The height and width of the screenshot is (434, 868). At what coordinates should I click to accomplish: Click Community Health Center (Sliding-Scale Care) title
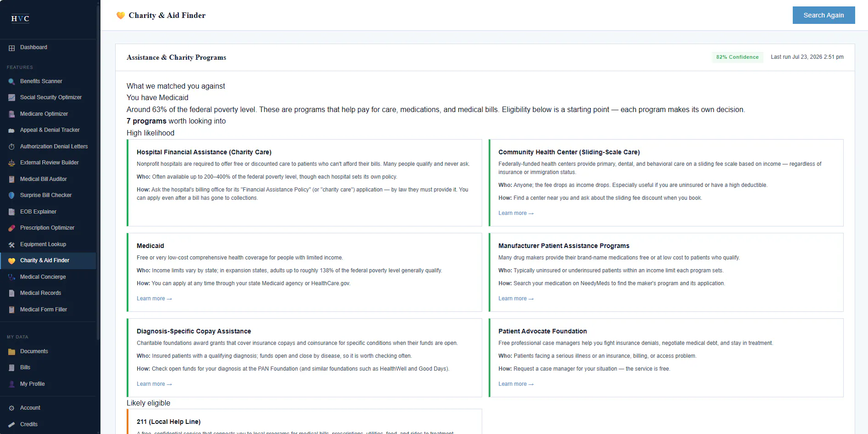point(569,152)
